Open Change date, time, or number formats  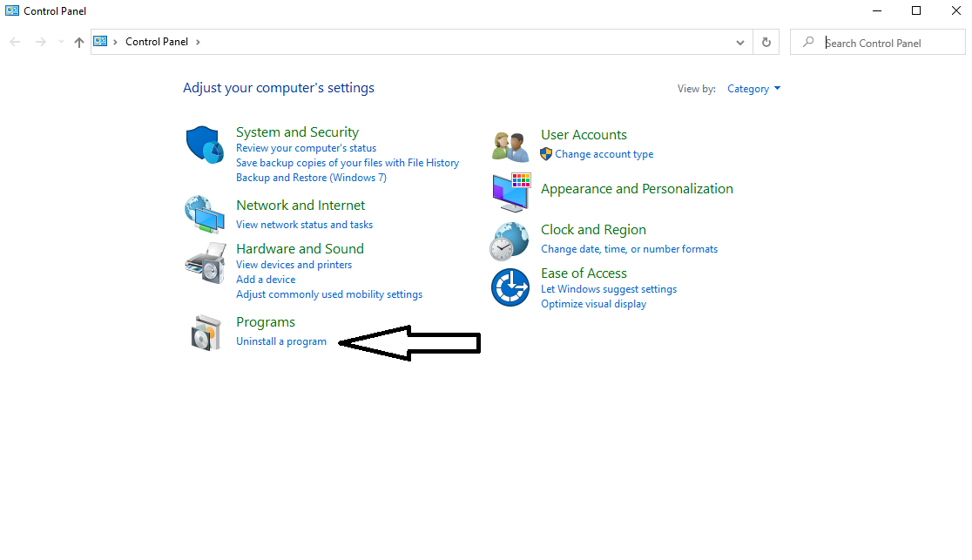point(629,249)
